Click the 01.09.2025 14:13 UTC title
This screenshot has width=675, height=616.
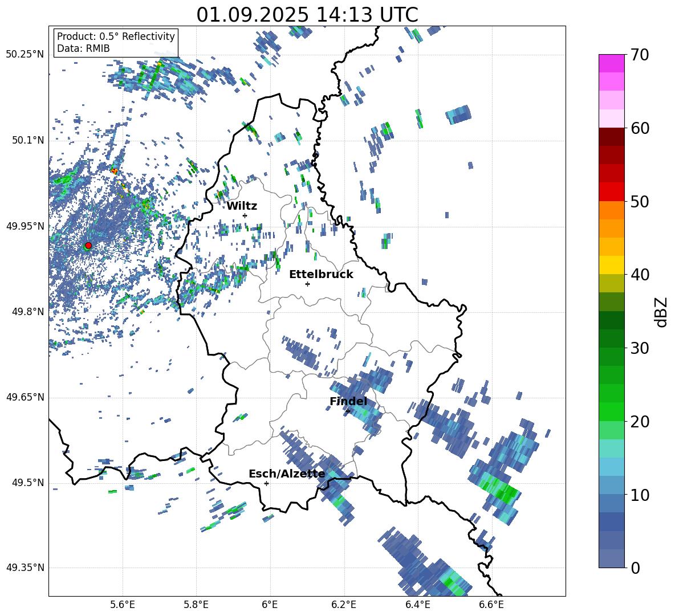point(307,15)
